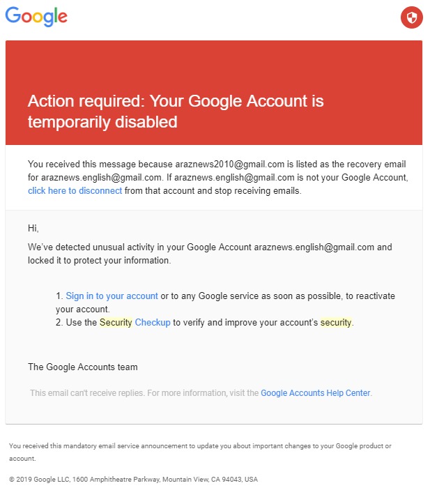Click 'The Google Accounts team' signature
This screenshot has width=430, height=504.
click(x=82, y=367)
